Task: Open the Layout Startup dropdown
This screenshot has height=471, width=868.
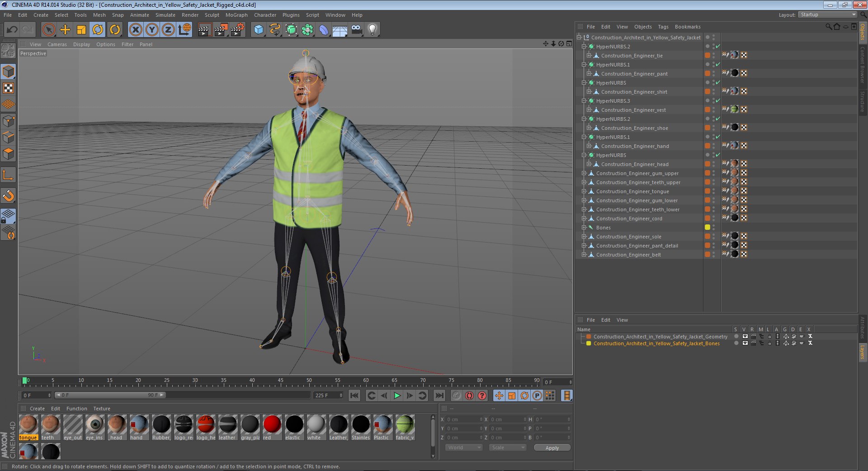Action: click(x=827, y=15)
